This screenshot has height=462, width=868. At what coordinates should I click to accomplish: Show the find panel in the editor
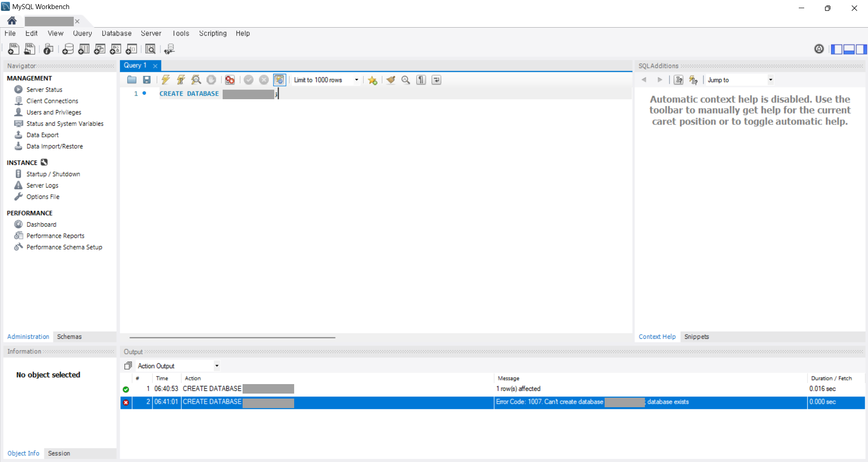coord(406,80)
